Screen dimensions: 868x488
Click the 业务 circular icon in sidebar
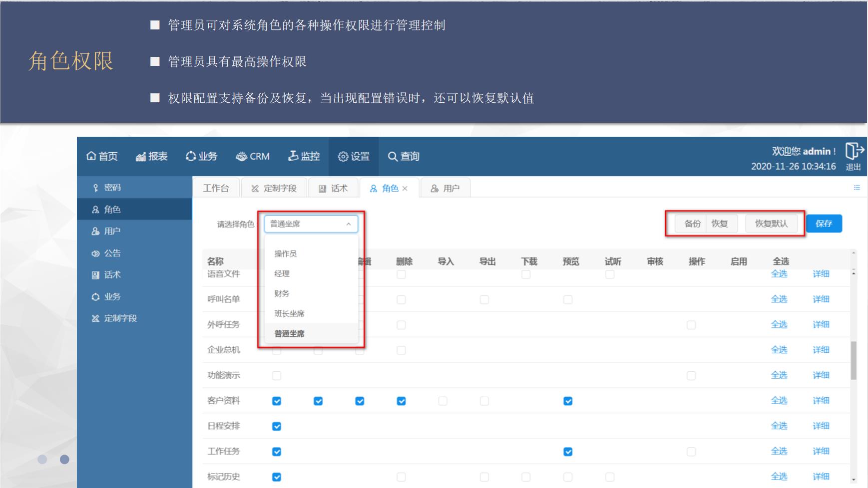[x=95, y=297]
